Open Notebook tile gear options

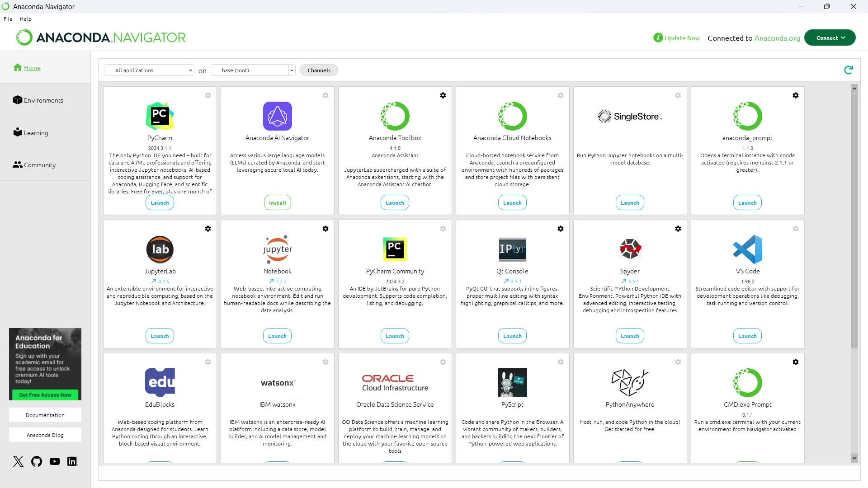tap(325, 229)
